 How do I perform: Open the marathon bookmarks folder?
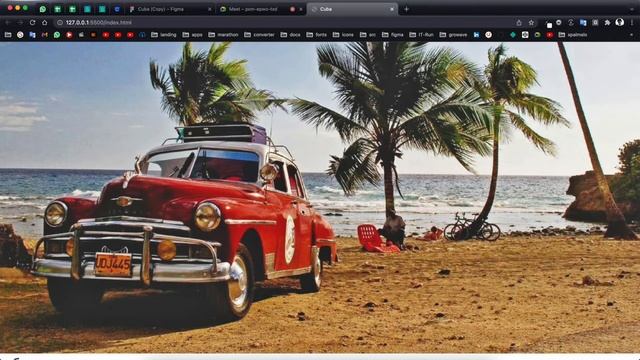pyautogui.click(x=223, y=35)
